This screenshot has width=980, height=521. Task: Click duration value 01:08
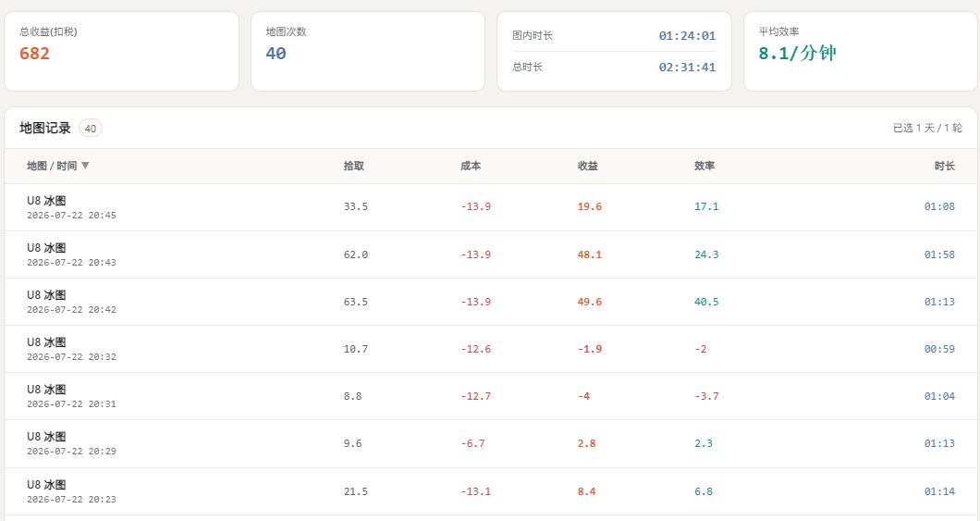(939, 206)
